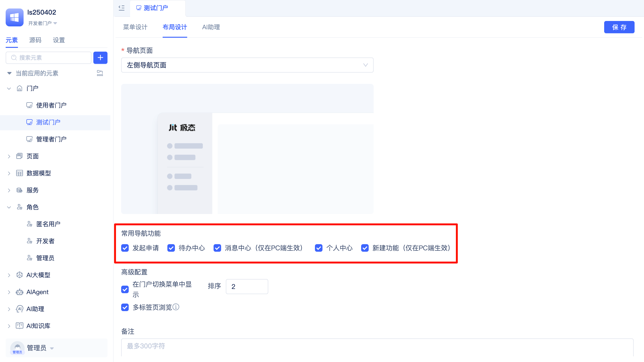
Task: Expand the 服务 tree node
Action: tap(9, 190)
